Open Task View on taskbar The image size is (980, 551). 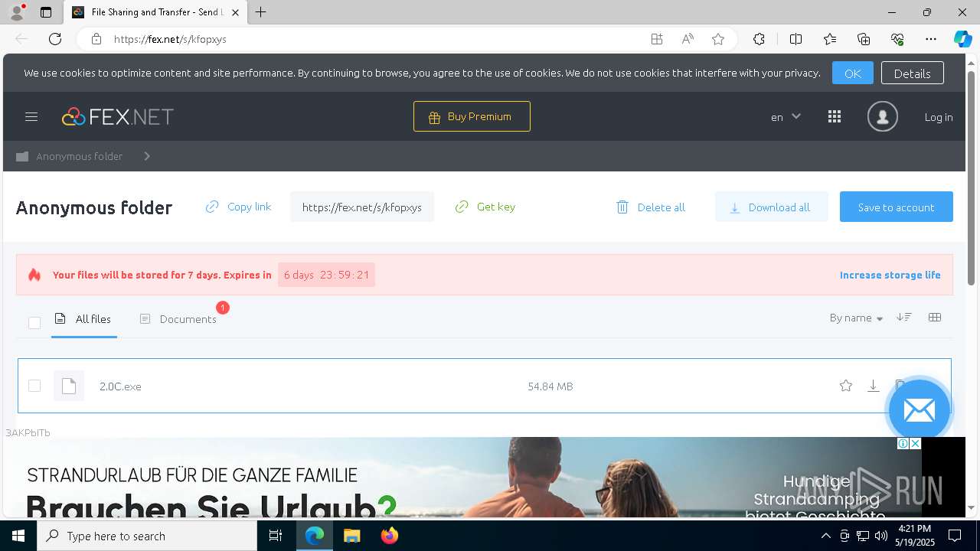(x=276, y=536)
